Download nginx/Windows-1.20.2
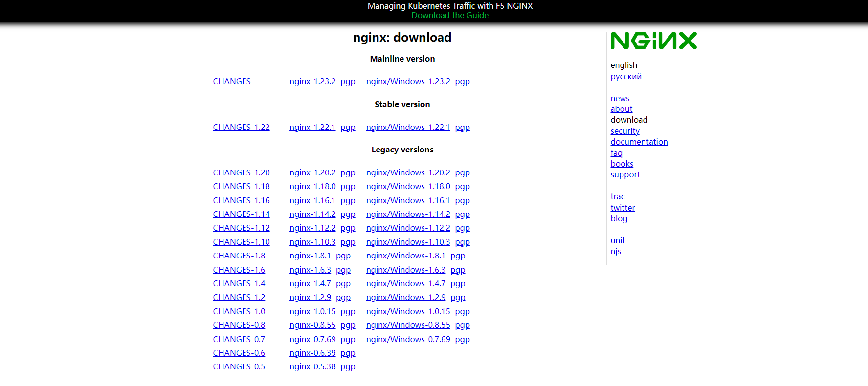 point(408,172)
